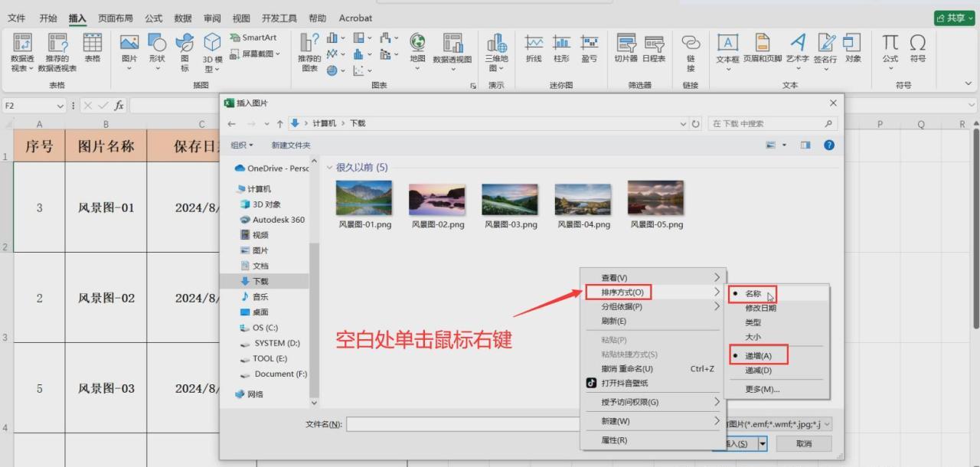
Task: Click the help icon in dialog
Action: point(828,145)
